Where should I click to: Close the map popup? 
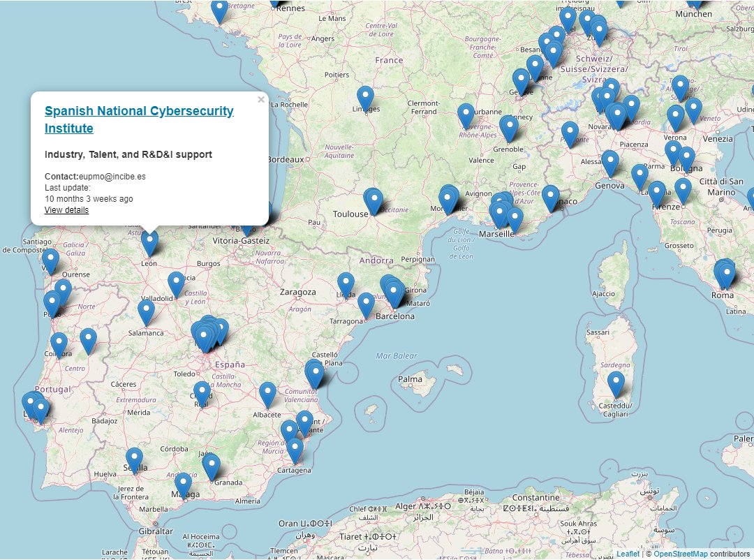tap(261, 100)
